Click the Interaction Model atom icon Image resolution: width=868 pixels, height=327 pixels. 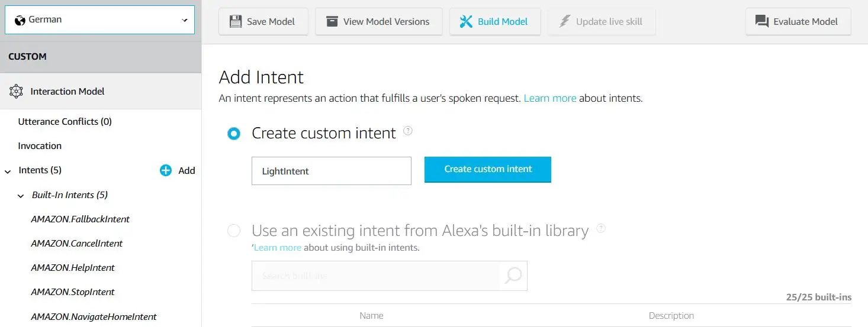(x=16, y=92)
